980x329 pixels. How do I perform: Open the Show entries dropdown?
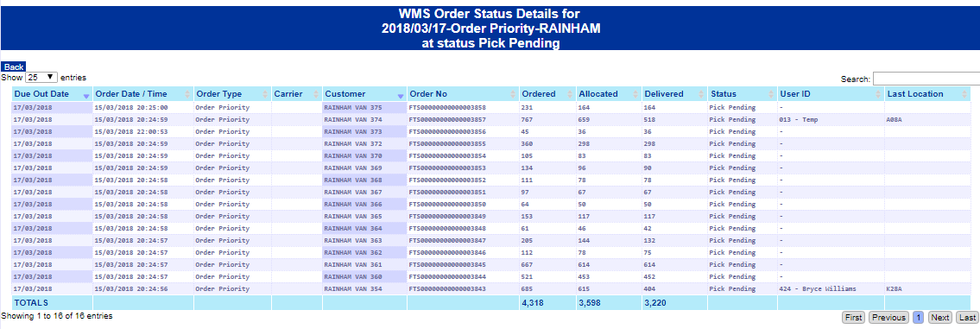point(41,78)
